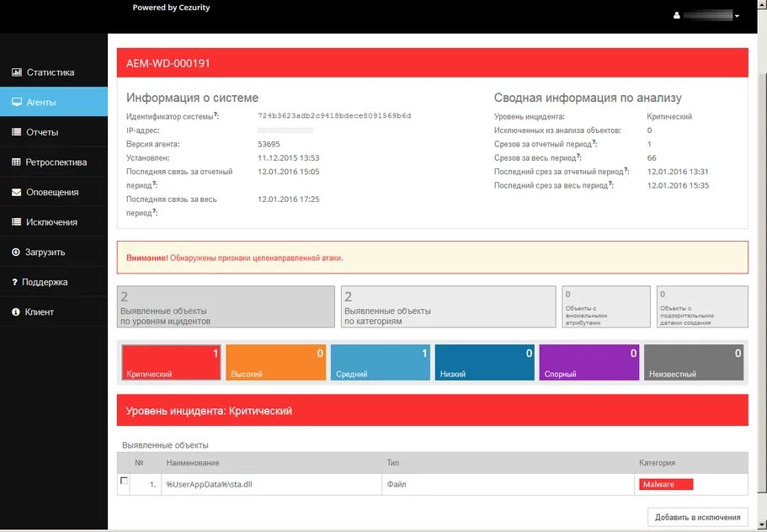Click help mark after Последняя связь за весь период
Image resolution: width=767 pixels, height=532 pixels.
point(155,211)
